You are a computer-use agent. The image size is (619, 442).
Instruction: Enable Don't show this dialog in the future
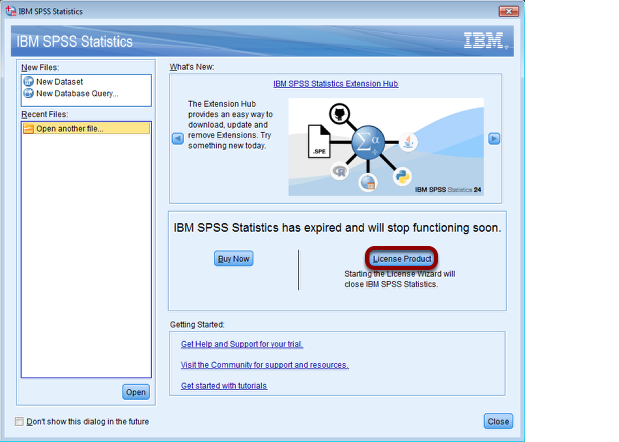(x=19, y=421)
